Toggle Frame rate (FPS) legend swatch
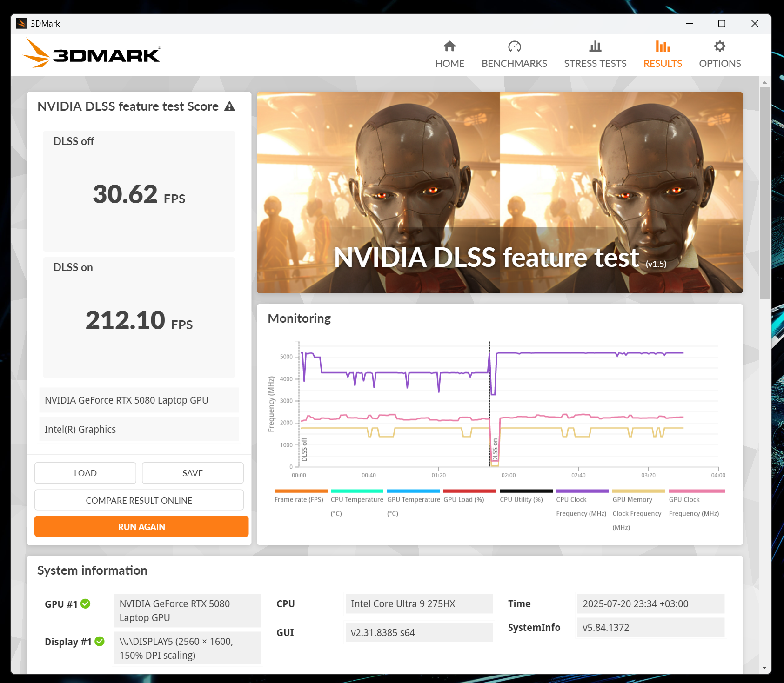 point(301,491)
